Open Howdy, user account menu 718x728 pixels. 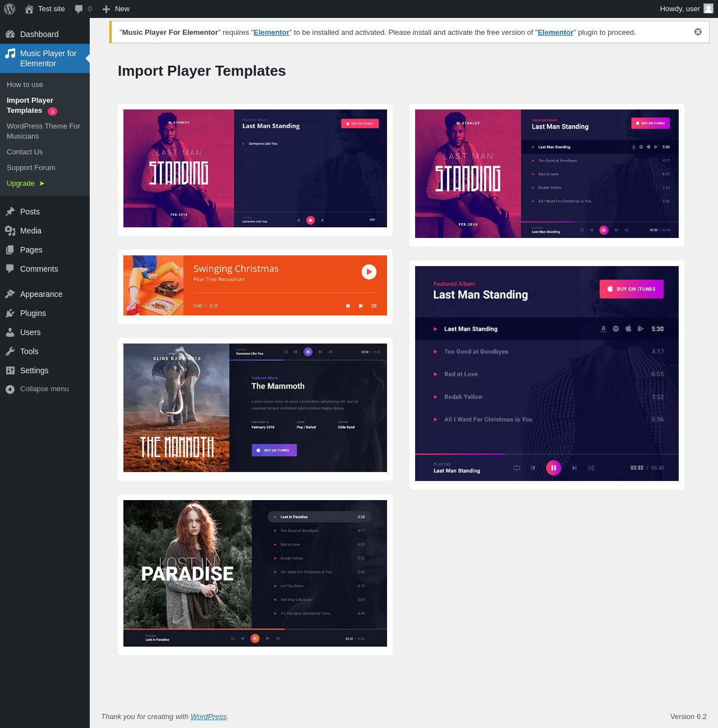pos(686,9)
